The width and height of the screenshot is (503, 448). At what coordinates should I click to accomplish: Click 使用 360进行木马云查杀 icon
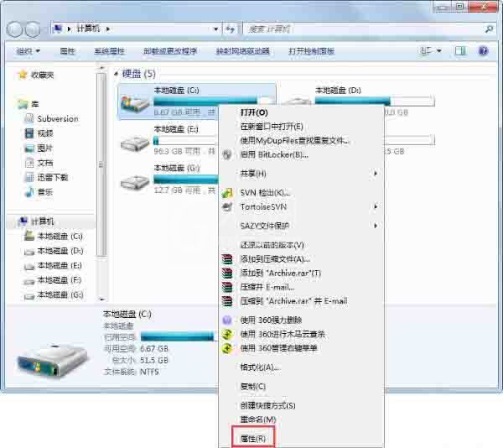click(227, 334)
